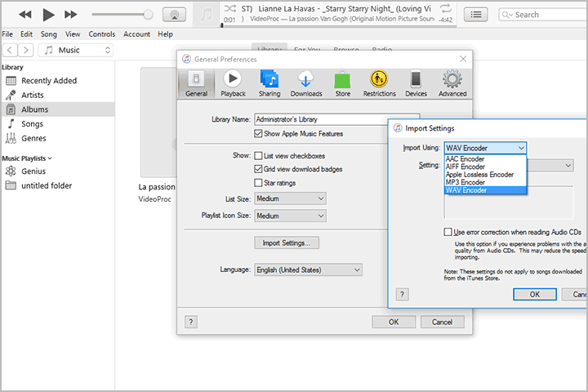Enable error correction for Audio CDs
This screenshot has height=392, width=588.
pyautogui.click(x=448, y=232)
